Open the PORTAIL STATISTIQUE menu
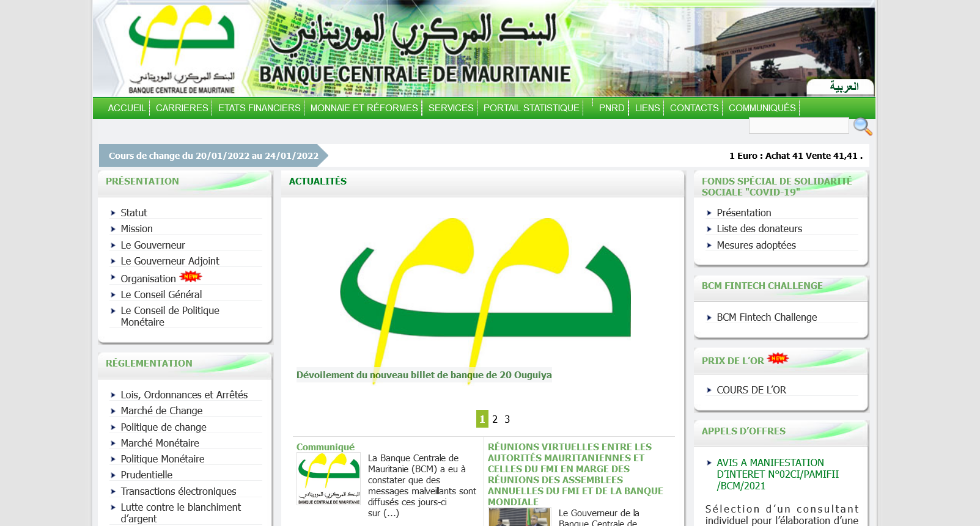Image resolution: width=980 pixels, height=526 pixels. click(x=531, y=108)
